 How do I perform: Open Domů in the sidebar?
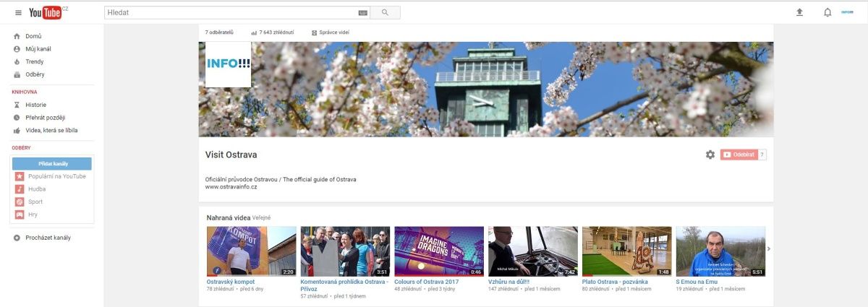pyautogui.click(x=33, y=36)
